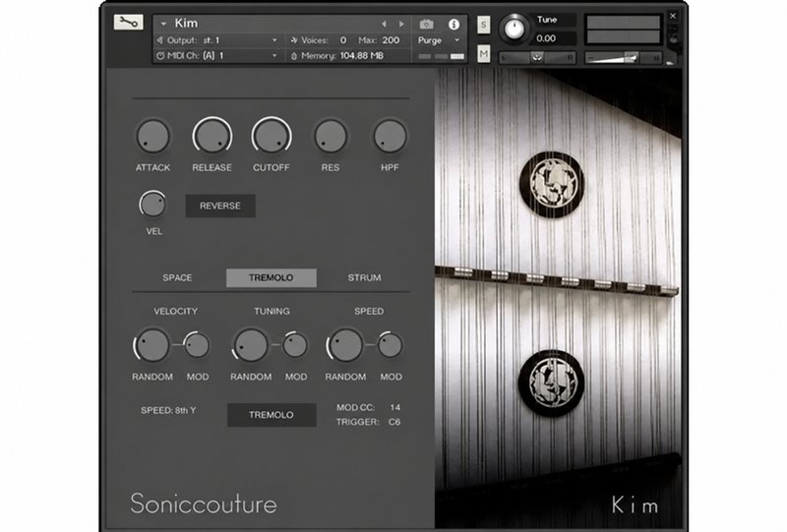Viewport: 787px width, 532px height.
Task: Click the upper sound hole rosette image
Action: tap(552, 184)
